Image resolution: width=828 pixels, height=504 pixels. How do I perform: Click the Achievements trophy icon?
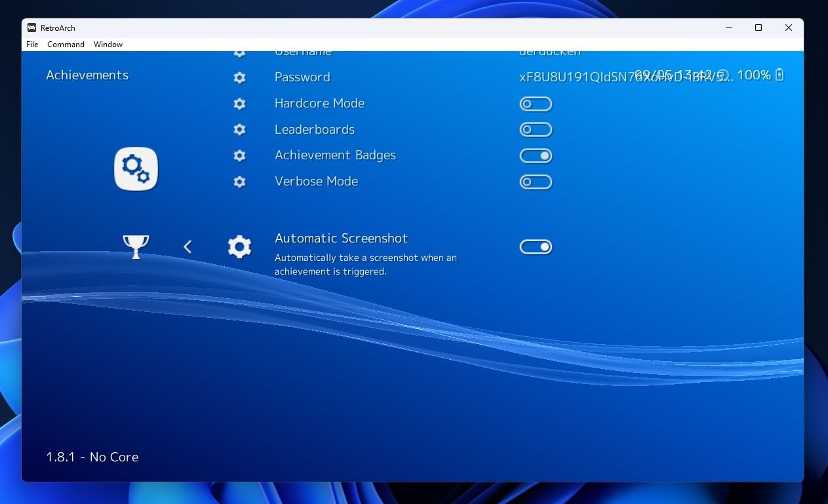[x=136, y=246]
